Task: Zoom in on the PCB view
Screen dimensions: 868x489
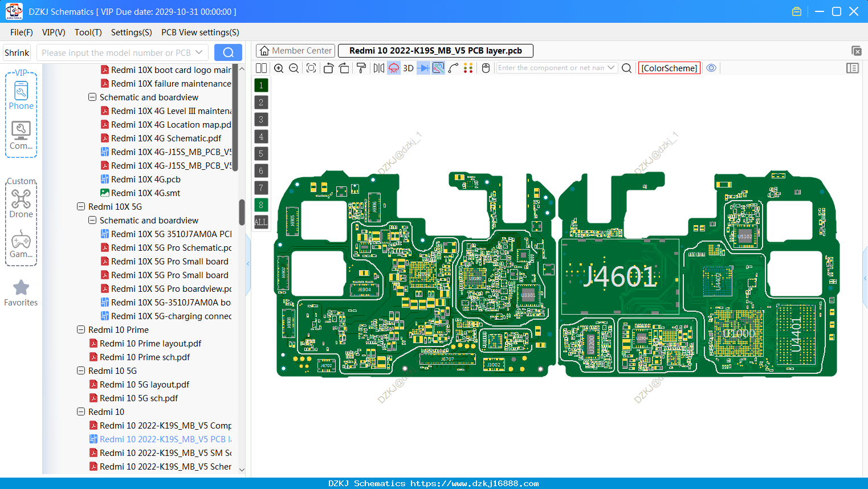Action: [279, 68]
